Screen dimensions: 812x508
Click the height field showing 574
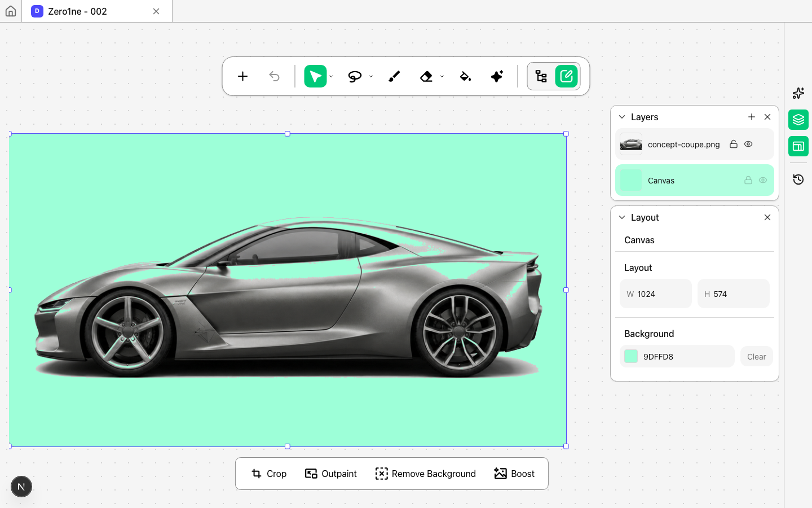point(734,294)
